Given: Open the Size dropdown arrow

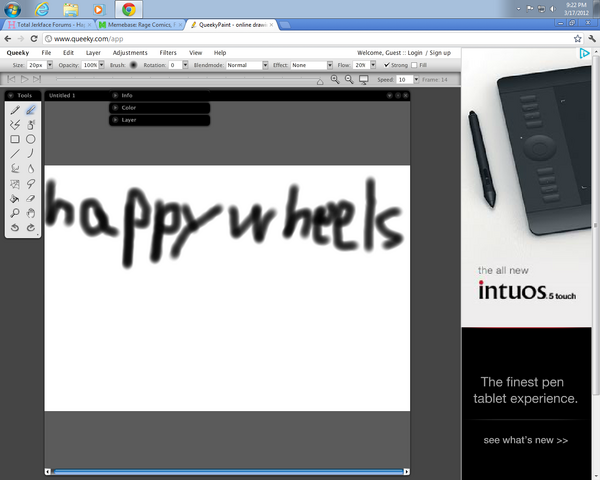Looking at the screenshot, I should pyautogui.click(x=50, y=65).
